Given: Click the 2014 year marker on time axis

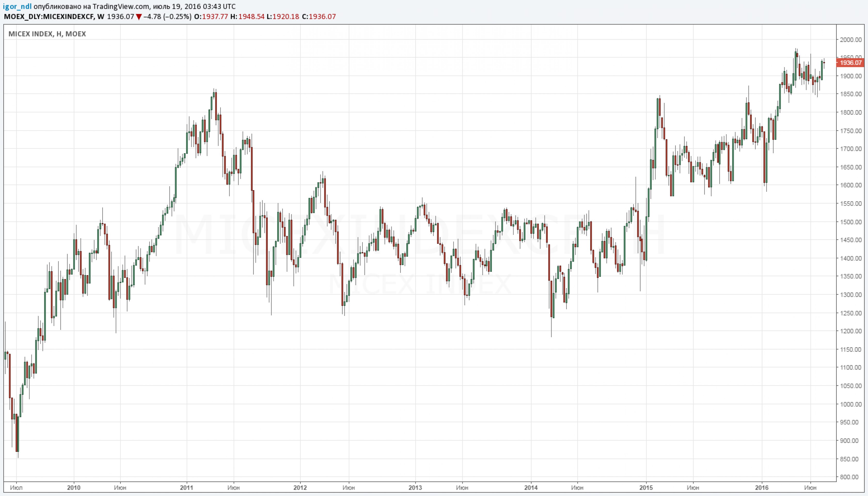Looking at the screenshot, I should point(531,487).
